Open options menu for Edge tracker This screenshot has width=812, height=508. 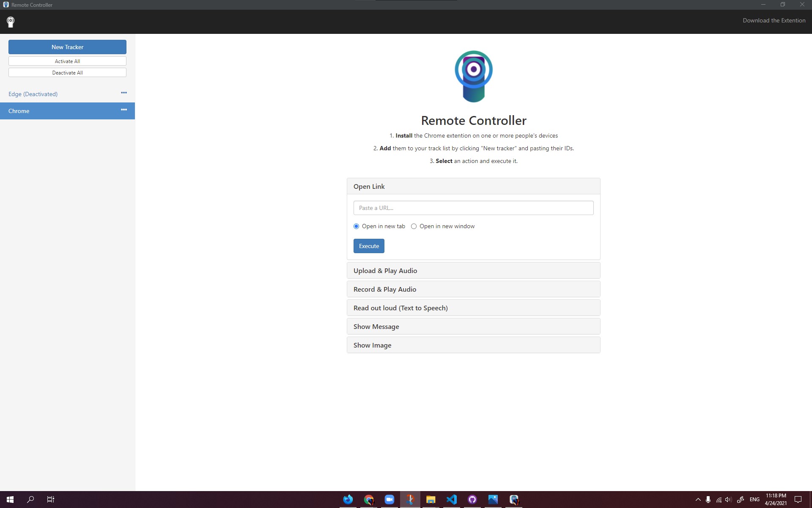click(124, 93)
